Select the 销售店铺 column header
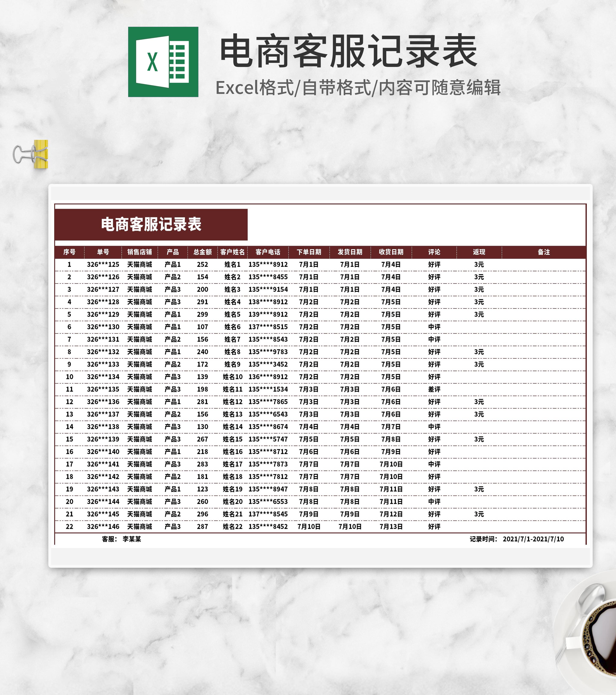The width and height of the screenshot is (616, 695). 139,252
